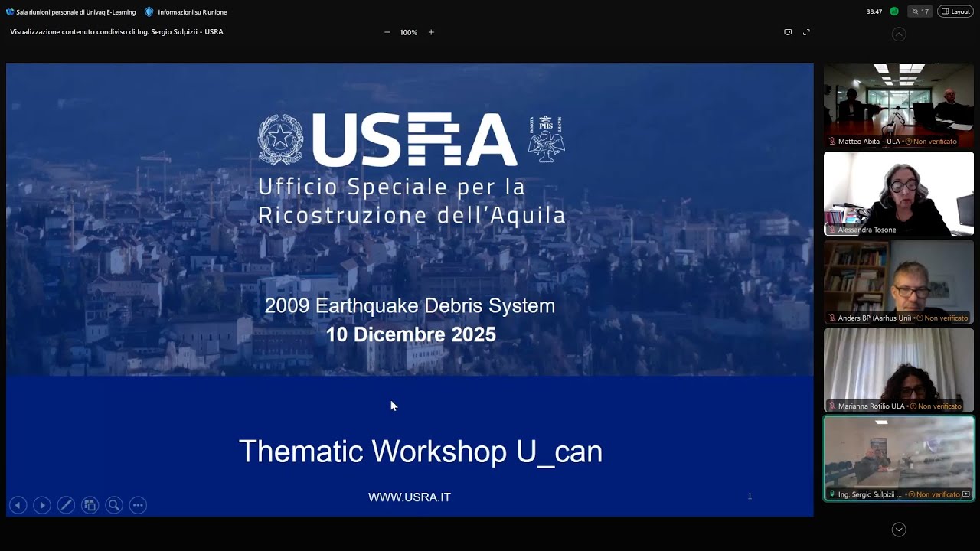Screen dimensions: 980x551
Task: Click sharing indicator icon on Sergio Sulpizii tile
Action: (966, 494)
